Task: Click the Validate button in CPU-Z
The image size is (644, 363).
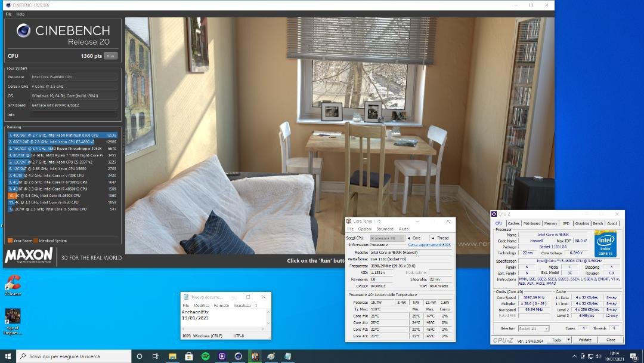Action: pos(585,340)
